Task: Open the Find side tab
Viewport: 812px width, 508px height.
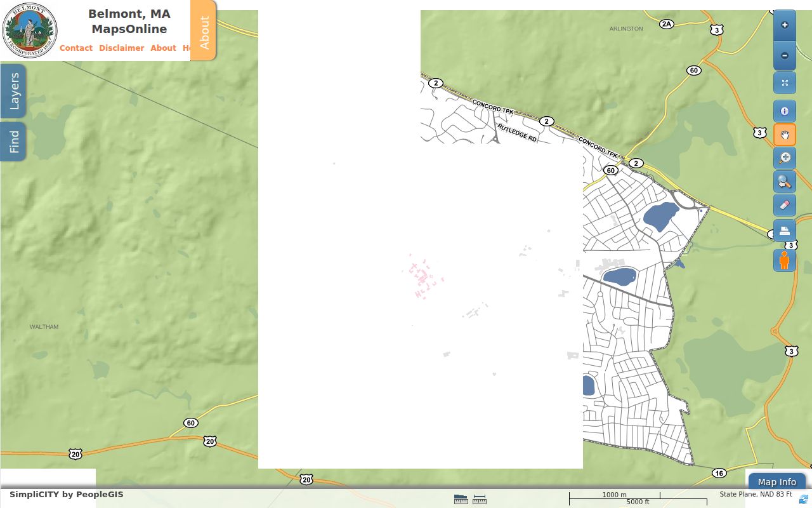Action: 13,142
